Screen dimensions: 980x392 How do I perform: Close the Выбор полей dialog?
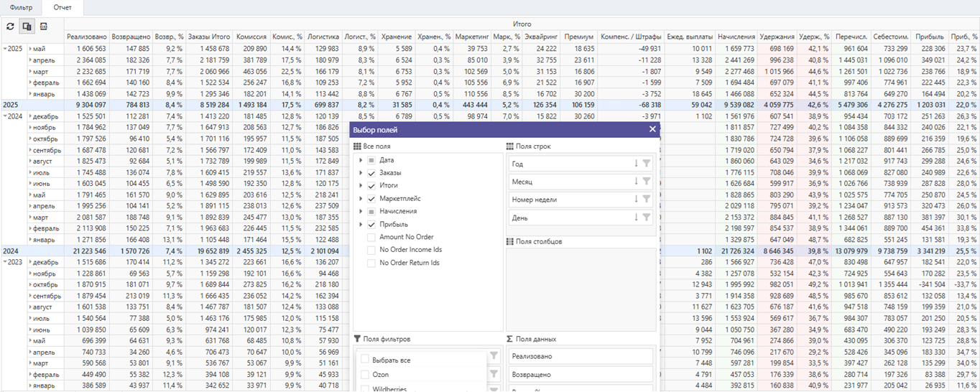click(x=652, y=129)
